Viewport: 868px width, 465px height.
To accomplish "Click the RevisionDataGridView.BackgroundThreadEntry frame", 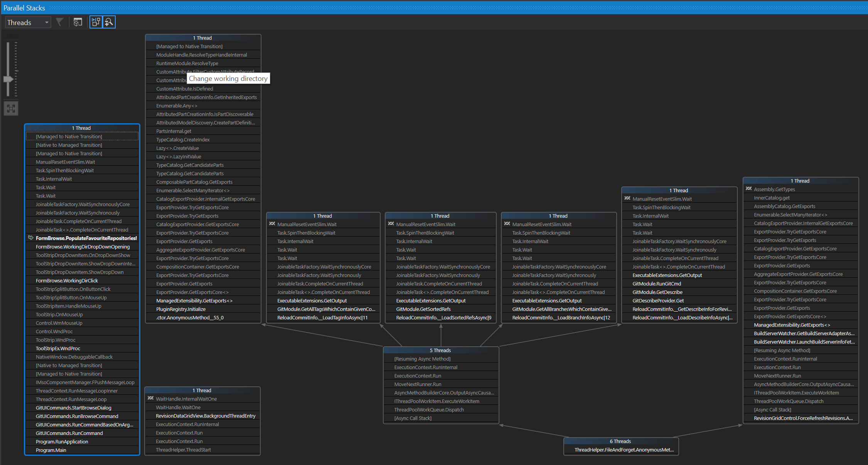I will [206, 416].
